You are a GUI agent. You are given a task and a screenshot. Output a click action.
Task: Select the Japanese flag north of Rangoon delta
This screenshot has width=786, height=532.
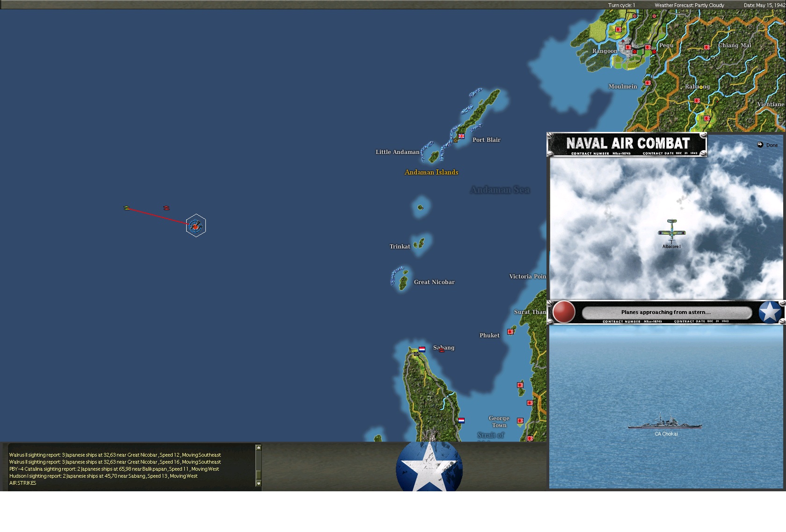[619, 29]
